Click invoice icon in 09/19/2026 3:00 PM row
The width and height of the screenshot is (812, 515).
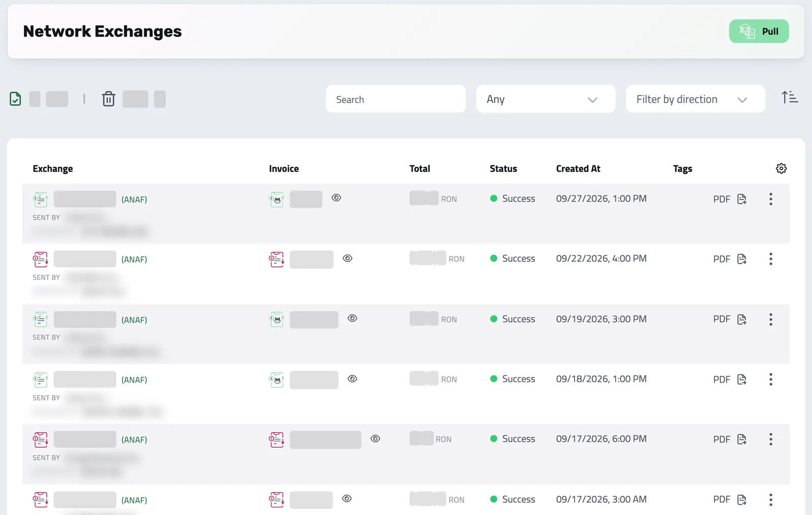click(277, 319)
